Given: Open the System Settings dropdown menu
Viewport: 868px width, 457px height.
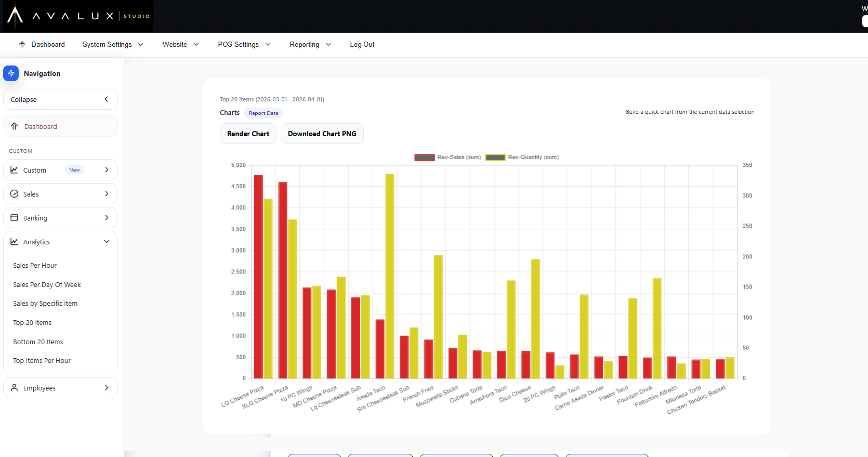Looking at the screenshot, I should 113,45.
